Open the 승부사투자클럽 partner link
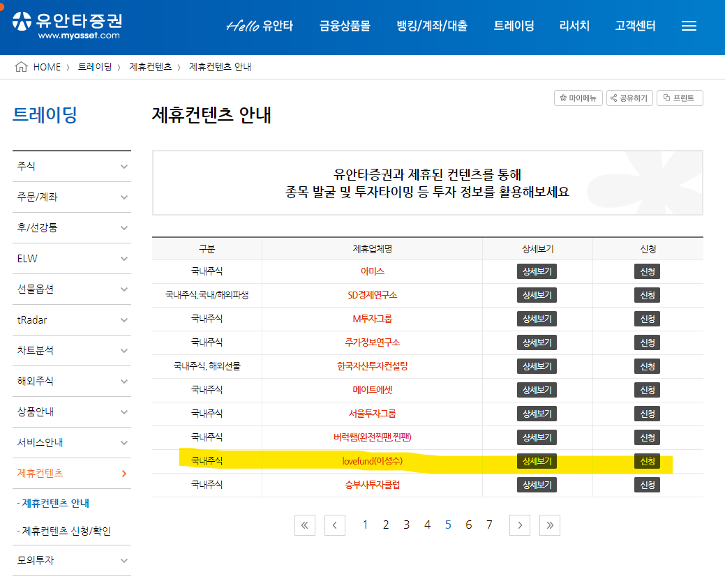 [372, 485]
